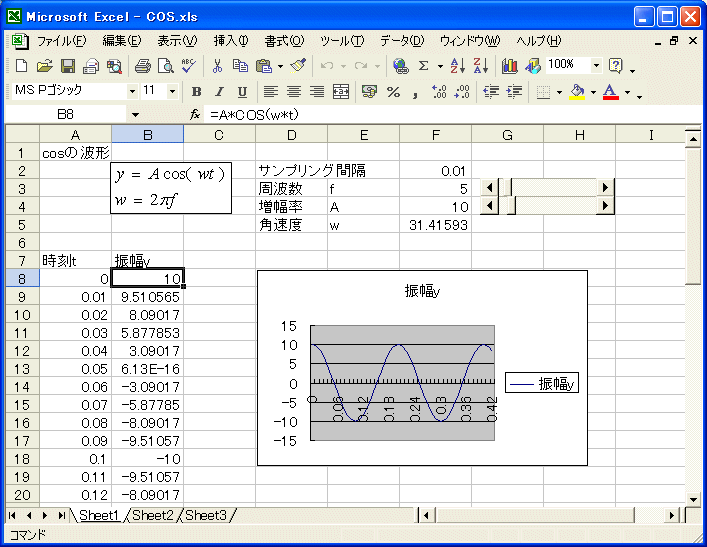This screenshot has width=707, height=547.
Task: Click the Decrease Indent icon
Action: pyautogui.click(x=491, y=92)
